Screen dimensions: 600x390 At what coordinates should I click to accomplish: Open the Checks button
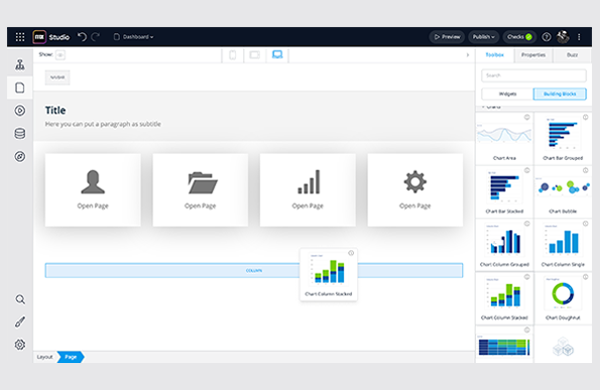[x=519, y=37]
